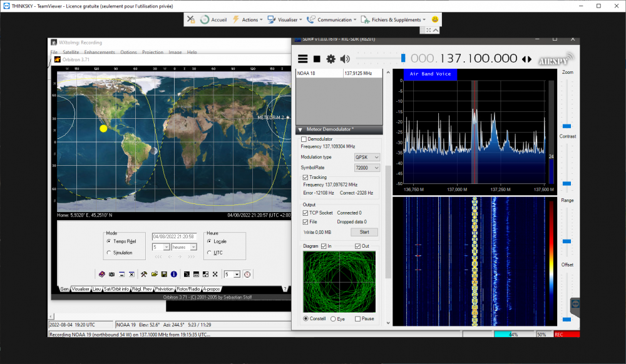Mute audio with the SDR# speaker icon
Image resolution: width=626 pixels, height=364 pixels.
(x=345, y=59)
